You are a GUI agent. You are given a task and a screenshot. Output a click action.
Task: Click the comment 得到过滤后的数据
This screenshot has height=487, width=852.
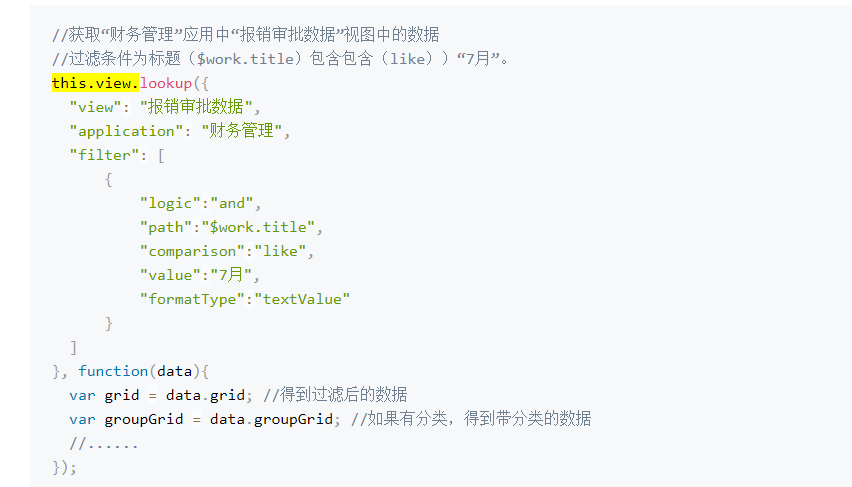pyautogui.click(x=335, y=395)
